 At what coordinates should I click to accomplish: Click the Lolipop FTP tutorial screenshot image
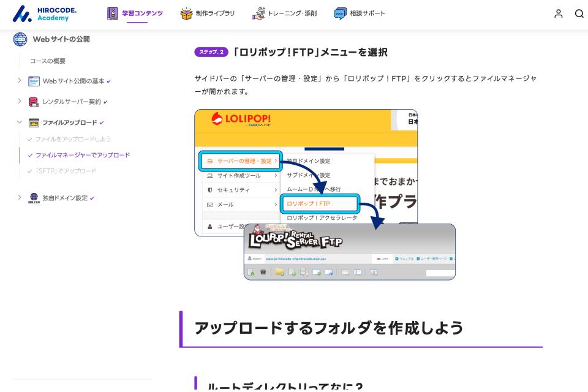tap(325, 194)
